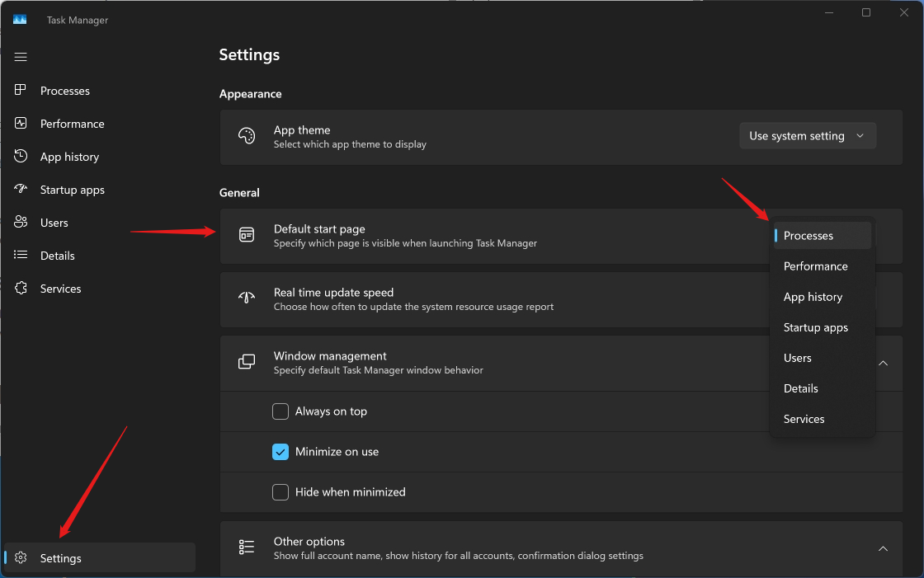
Task: Click the Services puzzle icon
Action: pyautogui.click(x=21, y=289)
